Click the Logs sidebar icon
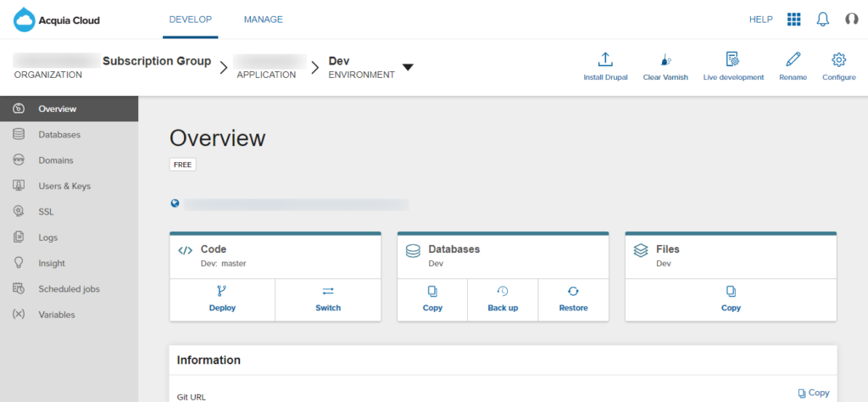Image resolution: width=868 pixels, height=402 pixels. [x=19, y=237]
